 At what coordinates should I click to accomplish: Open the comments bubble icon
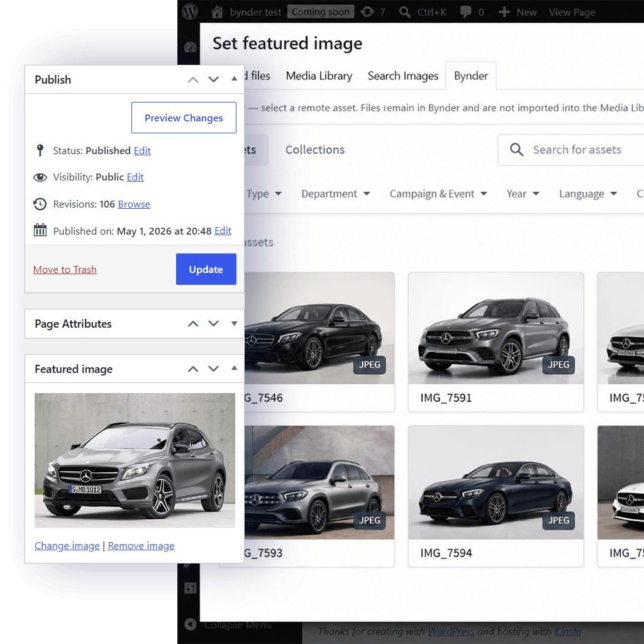click(x=466, y=12)
